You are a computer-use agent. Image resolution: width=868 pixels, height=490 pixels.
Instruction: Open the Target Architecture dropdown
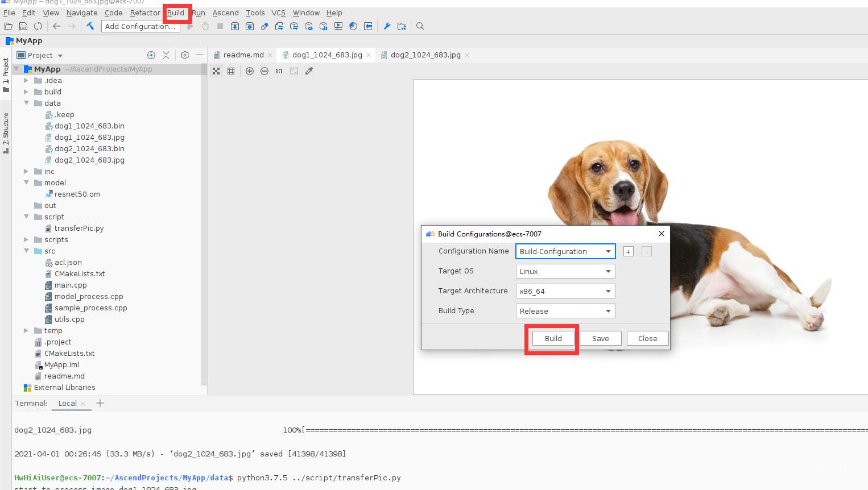[x=565, y=291]
